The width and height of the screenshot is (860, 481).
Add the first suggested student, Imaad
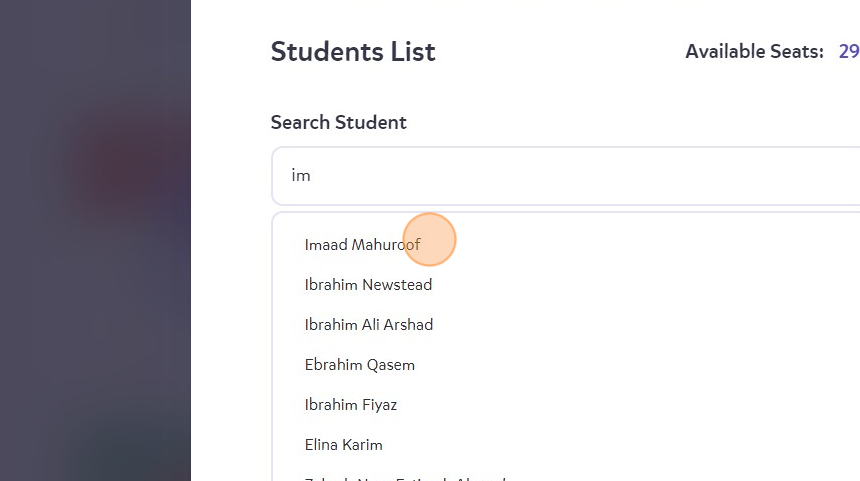(x=362, y=244)
